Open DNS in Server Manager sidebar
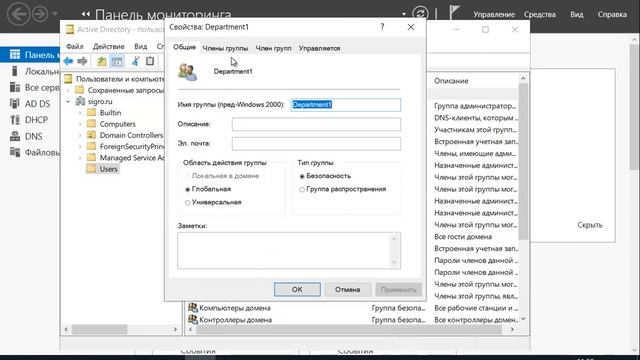The height and width of the screenshot is (360, 640). coord(26,136)
